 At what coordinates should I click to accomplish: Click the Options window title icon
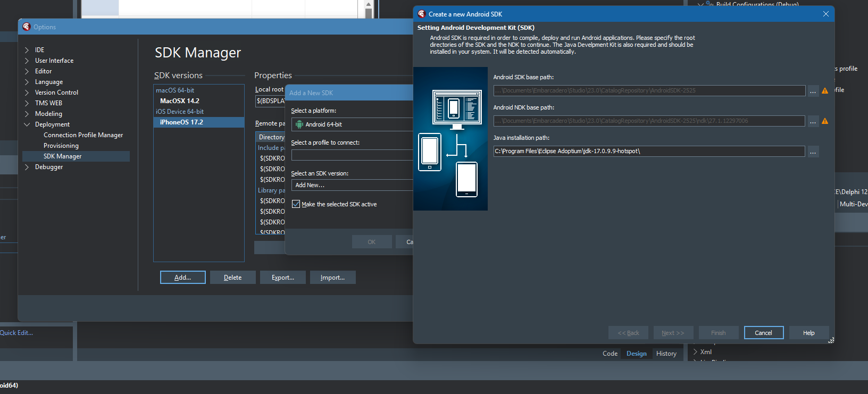coord(27,27)
